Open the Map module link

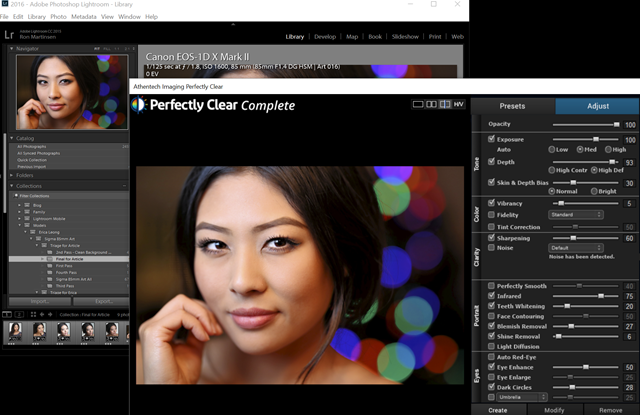click(x=352, y=36)
